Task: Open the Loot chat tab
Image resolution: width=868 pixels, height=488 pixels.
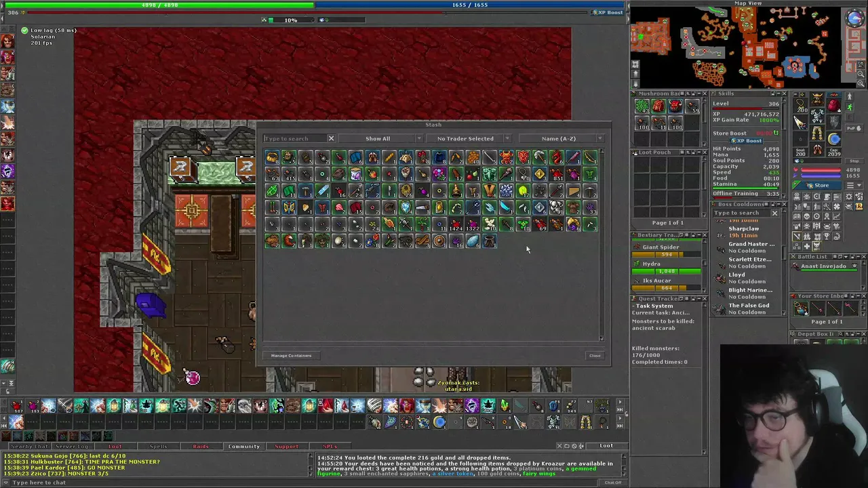Action: point(115,446)
